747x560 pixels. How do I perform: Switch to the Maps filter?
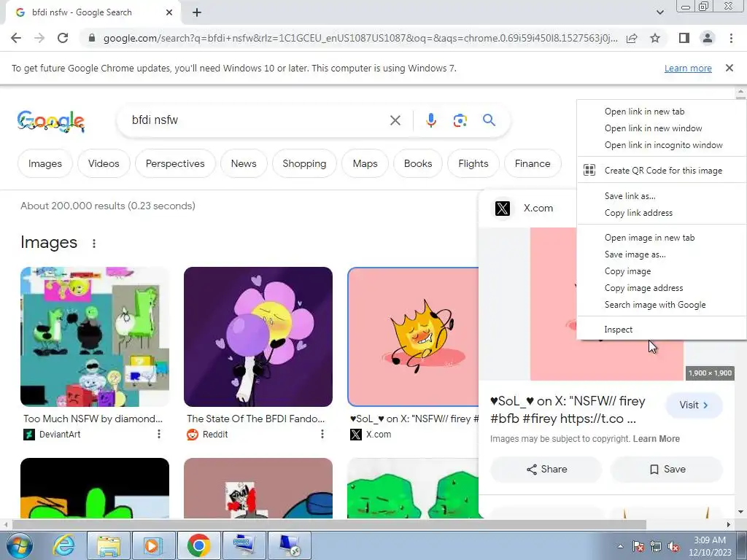365,163
